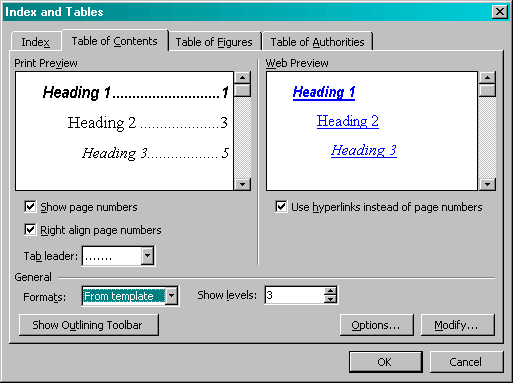The width and height of the screenshot is (513, 383).
Task: Click the Modify... button
Action: 457,325
